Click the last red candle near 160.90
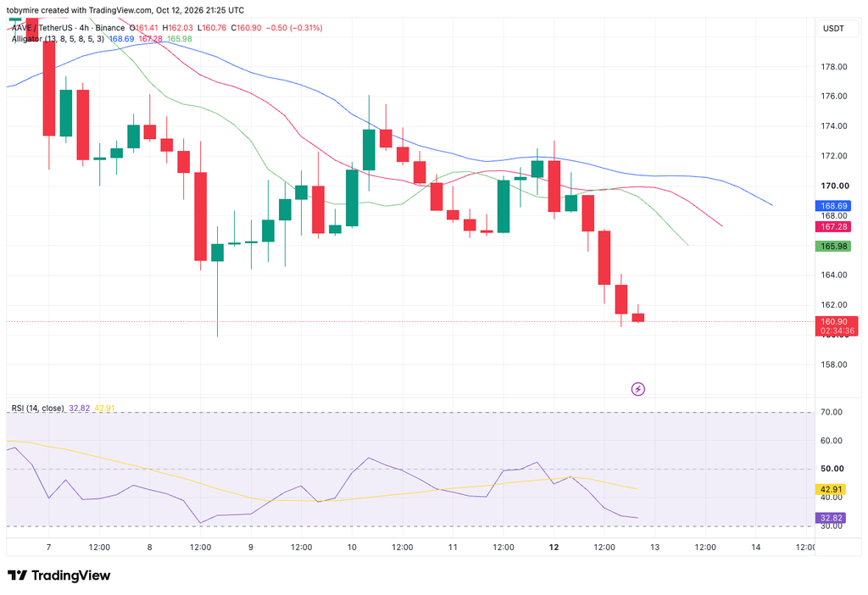868x595 pixels. (x=637, y=317)
